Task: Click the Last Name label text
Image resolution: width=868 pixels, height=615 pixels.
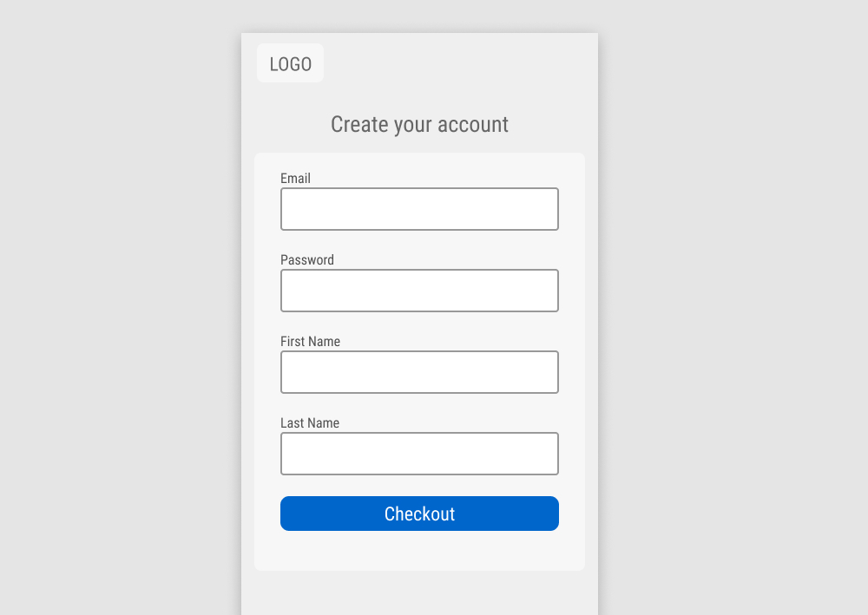Action: click(x=310, y=423)
